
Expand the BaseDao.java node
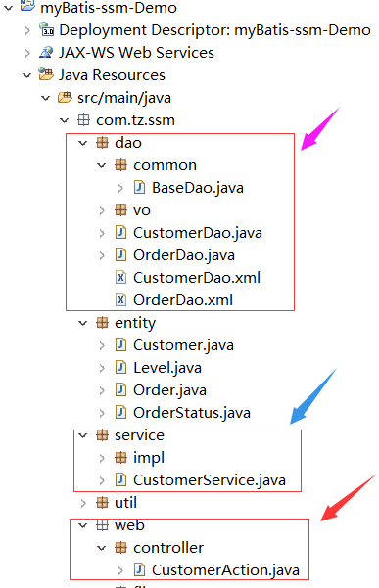[120, 188]
